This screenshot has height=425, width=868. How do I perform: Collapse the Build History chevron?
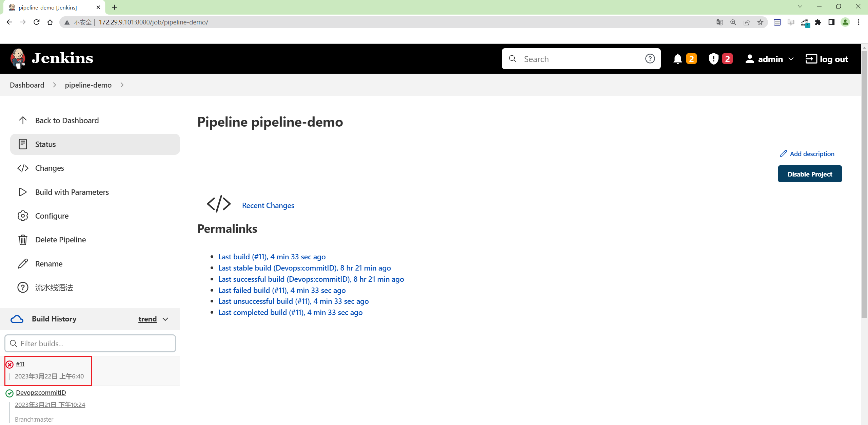pos(165,319)
